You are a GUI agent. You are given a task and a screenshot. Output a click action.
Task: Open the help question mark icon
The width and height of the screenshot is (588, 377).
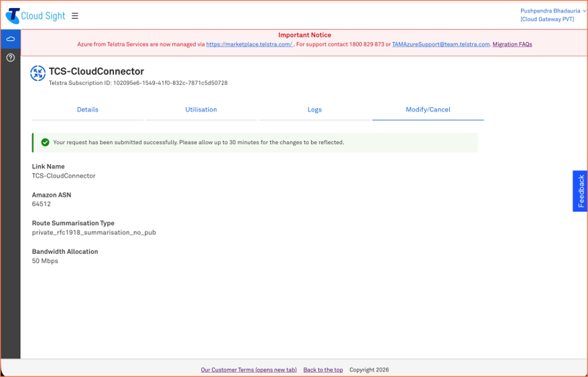(x=11, y=58)
